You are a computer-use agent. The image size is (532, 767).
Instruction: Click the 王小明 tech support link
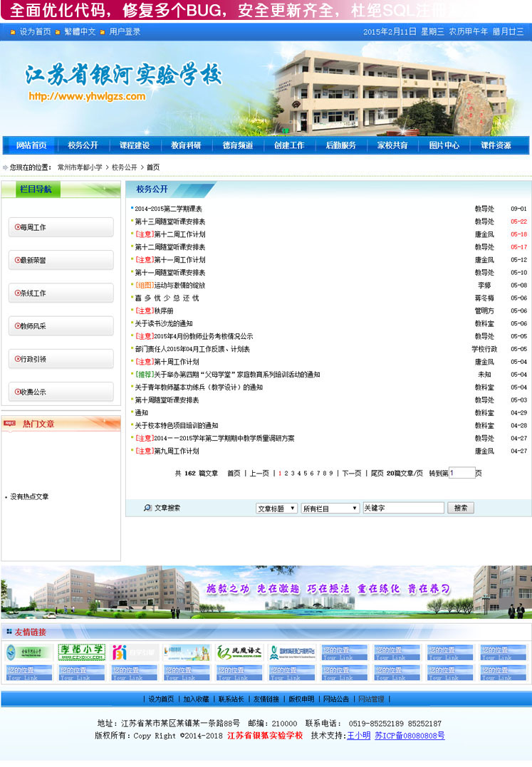358,736
